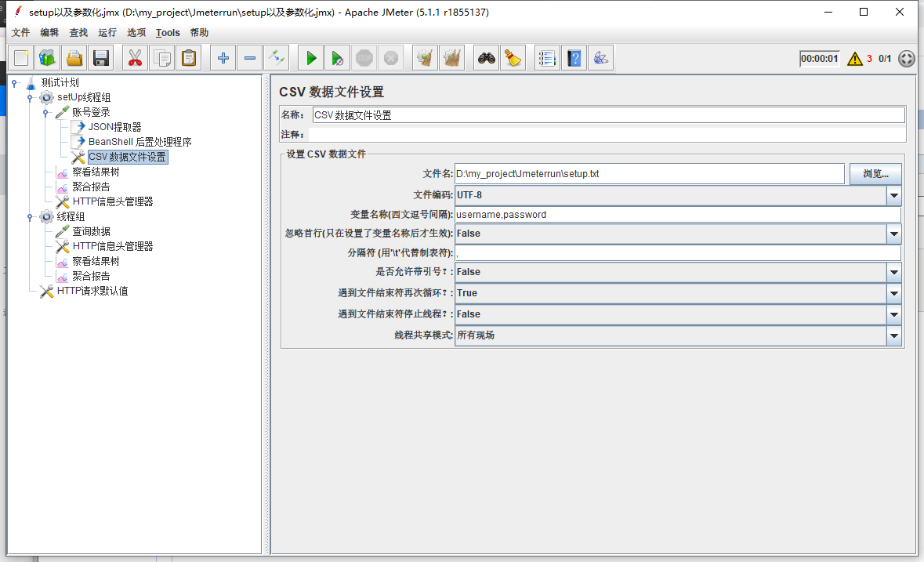Viewport: 924px width, 562px height.
Task: Click the 文件名 path input field
Action: [650, 174]
